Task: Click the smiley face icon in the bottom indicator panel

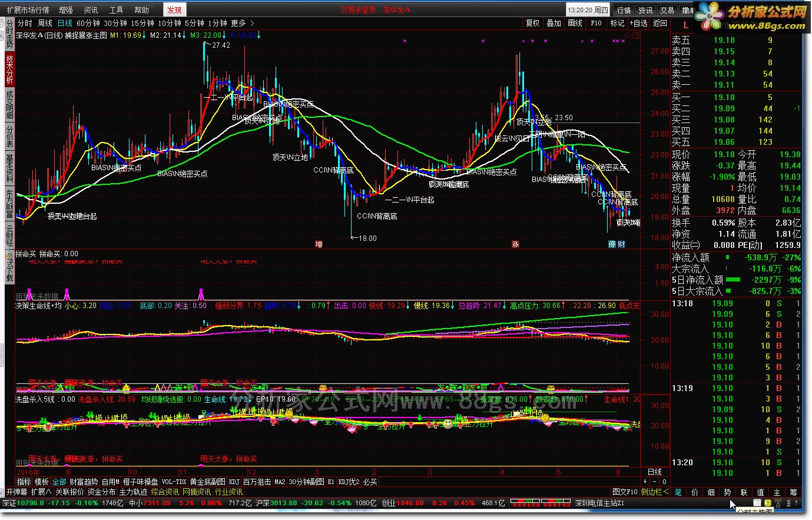Action: click(449, 423)
